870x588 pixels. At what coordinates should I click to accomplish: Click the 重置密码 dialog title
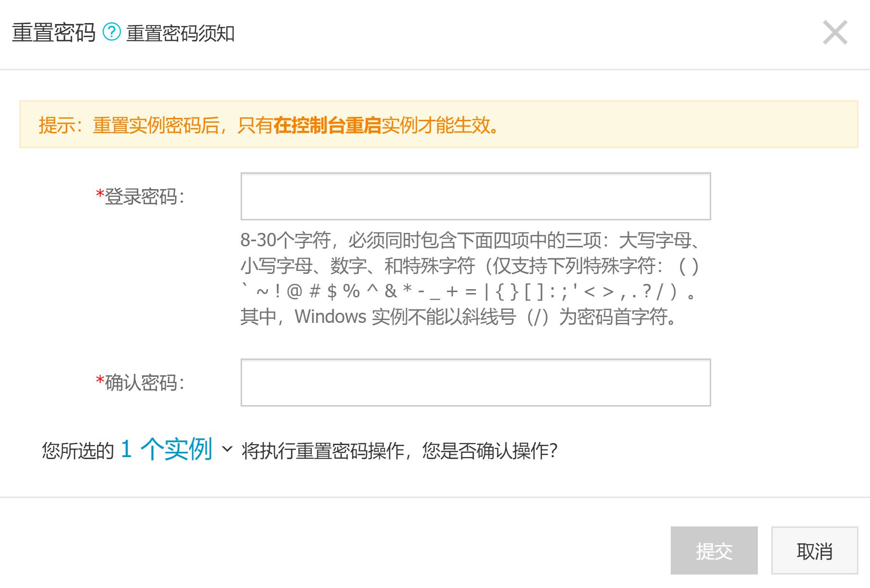click(54, 33)
